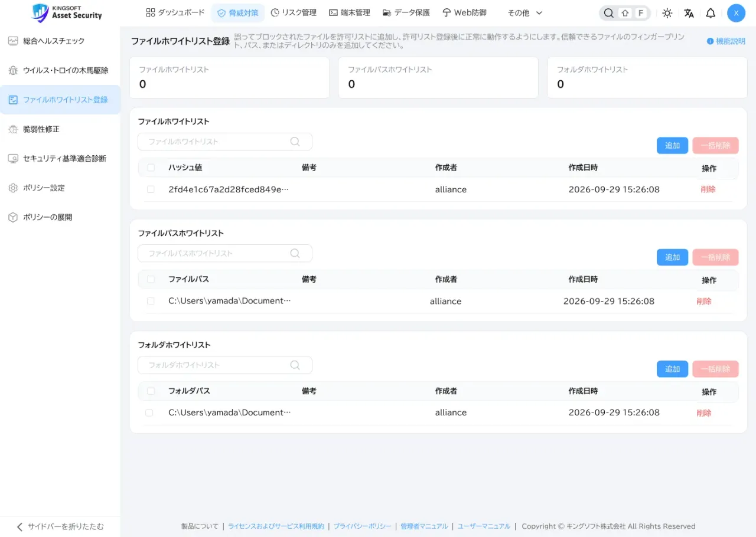The height and width of the screenshot is (537, 756).
Task: Check the row in the ファイルパス table
Action: pos(151,301)
